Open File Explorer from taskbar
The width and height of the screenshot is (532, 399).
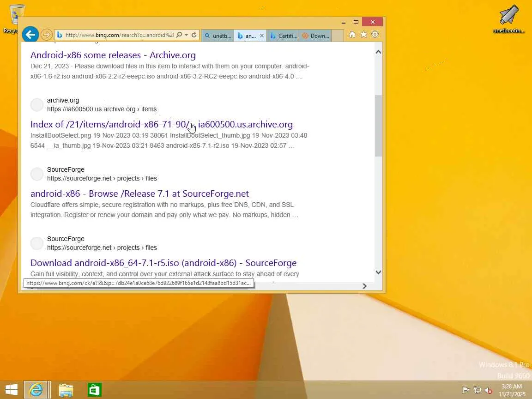click(66, 390)
